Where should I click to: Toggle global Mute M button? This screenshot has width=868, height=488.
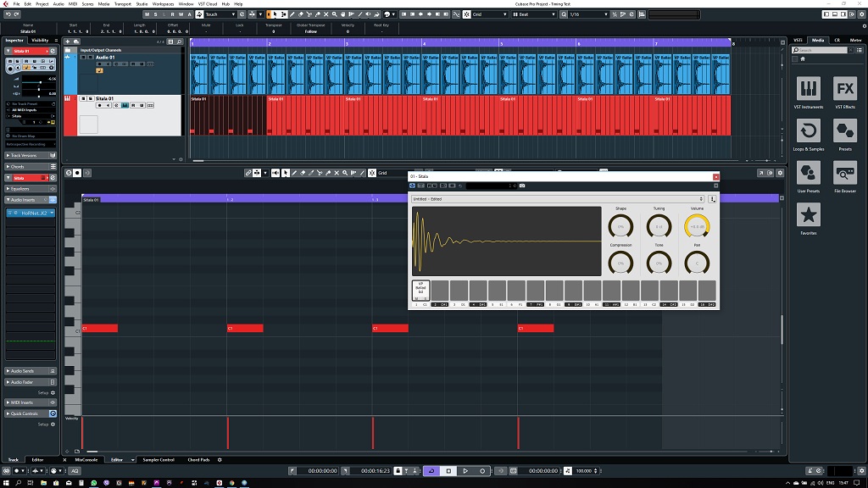pos(147,14)
